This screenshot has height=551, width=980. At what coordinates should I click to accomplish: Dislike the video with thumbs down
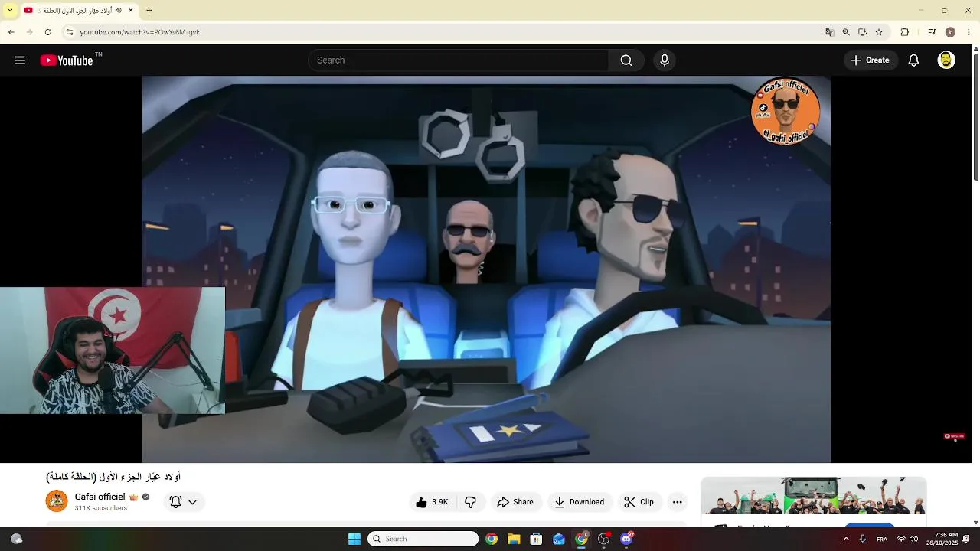[x=470, y=502]
